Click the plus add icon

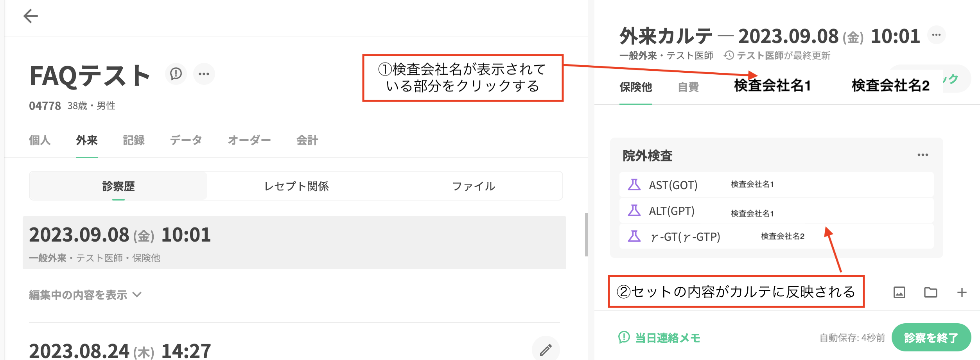pos(962,292)
